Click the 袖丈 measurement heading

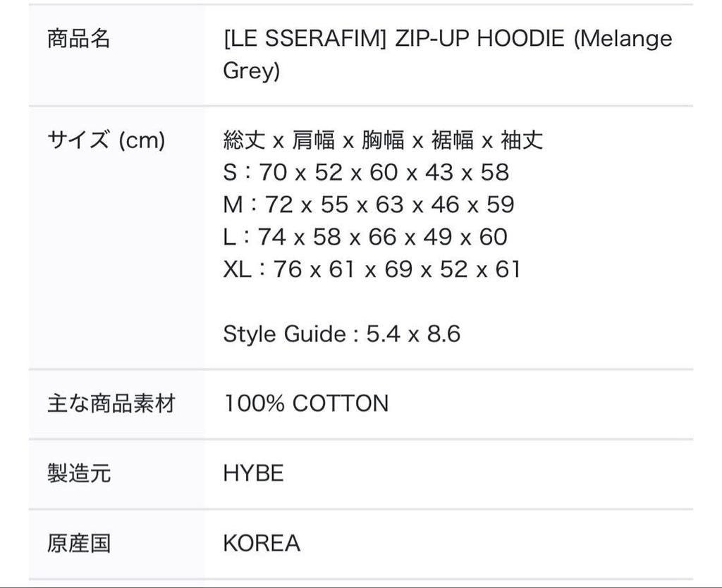pyautogui.click(x=522, y=140)
